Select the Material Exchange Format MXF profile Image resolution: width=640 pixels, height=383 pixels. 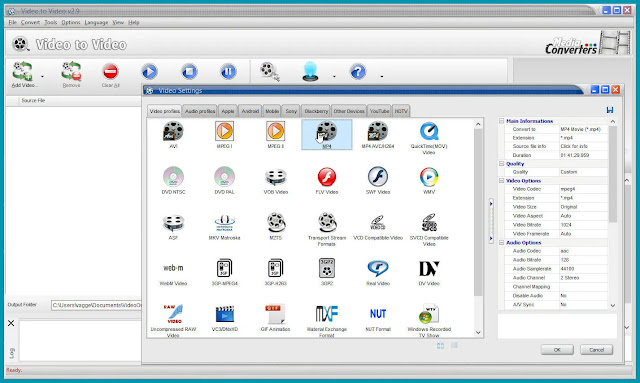[327, 314]
